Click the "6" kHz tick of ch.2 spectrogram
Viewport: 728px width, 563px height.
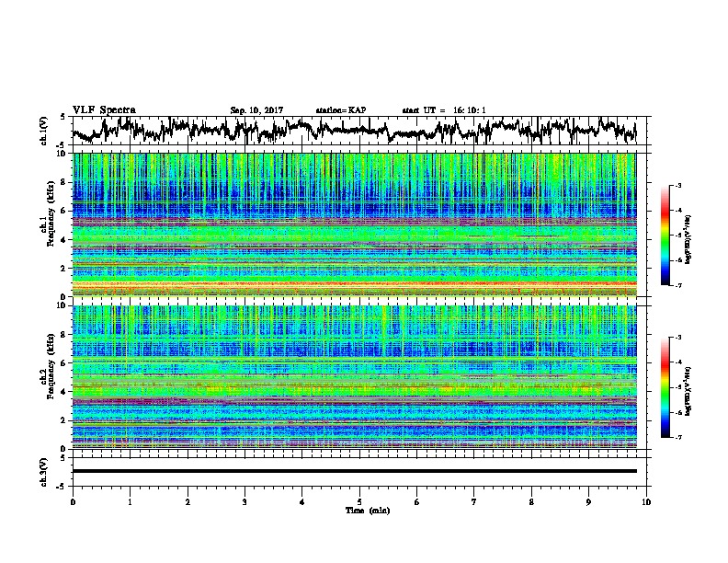click(x=64, y=362)
